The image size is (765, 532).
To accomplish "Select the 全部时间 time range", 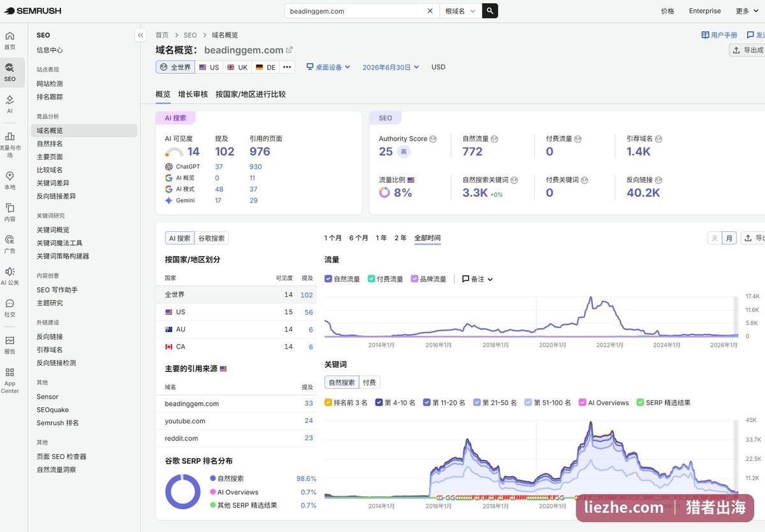I will click(x=427, y=238).
